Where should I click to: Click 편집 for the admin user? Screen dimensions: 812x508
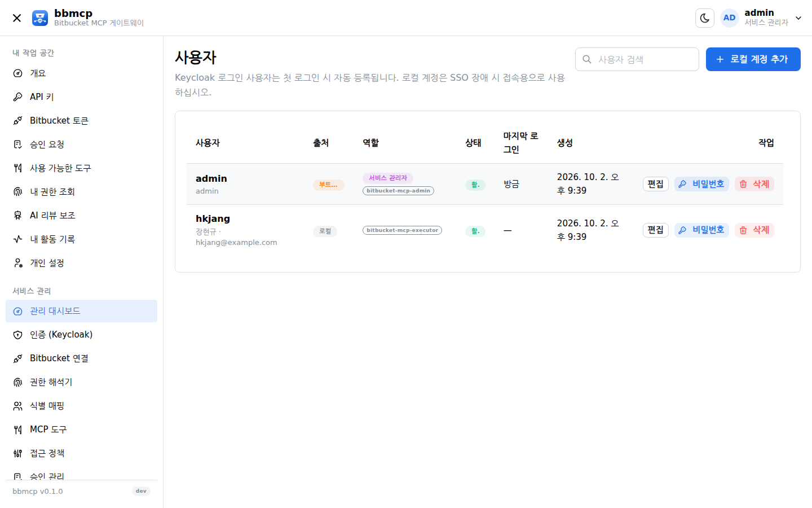[x=656, y=184]
